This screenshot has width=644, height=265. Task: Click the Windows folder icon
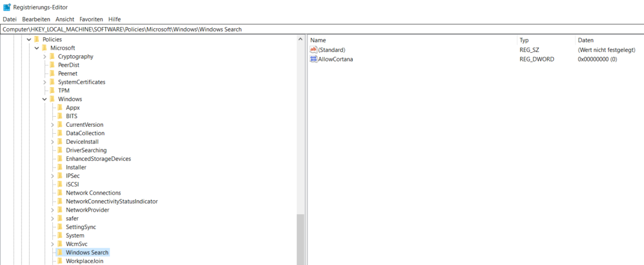(x=52, y=99)
